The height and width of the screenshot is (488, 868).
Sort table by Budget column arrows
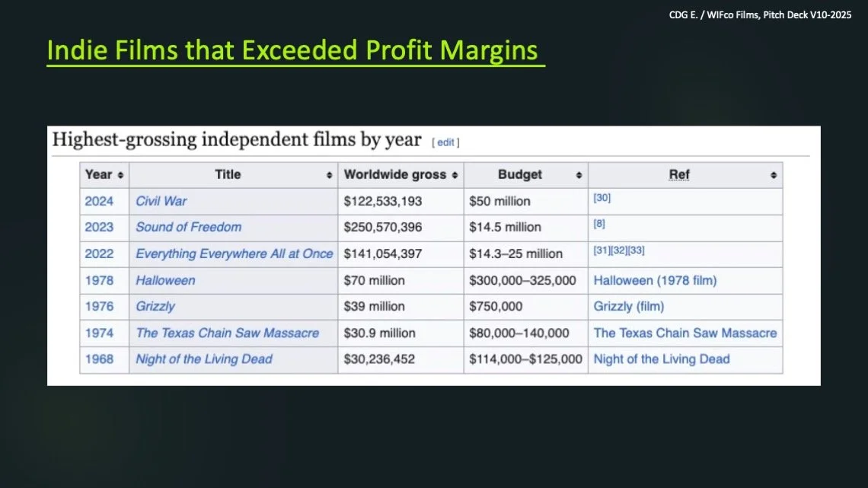(x=579, y=175)
